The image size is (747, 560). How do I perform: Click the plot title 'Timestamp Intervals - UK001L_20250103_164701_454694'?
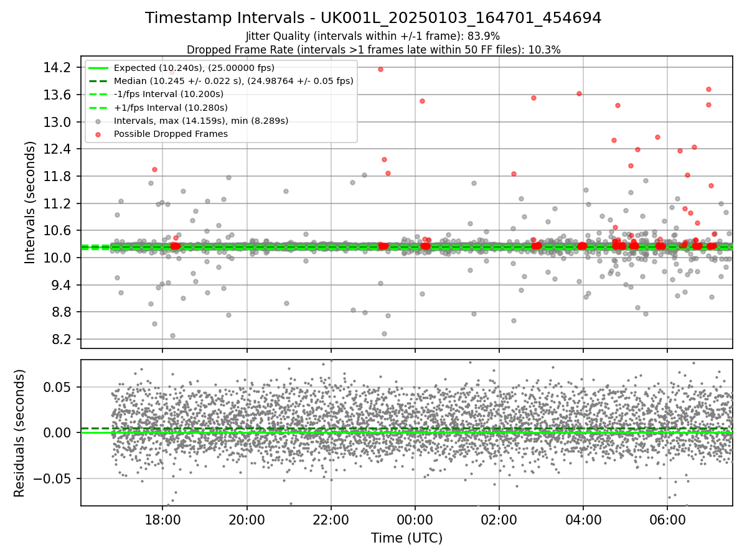(x=374, y=18)
